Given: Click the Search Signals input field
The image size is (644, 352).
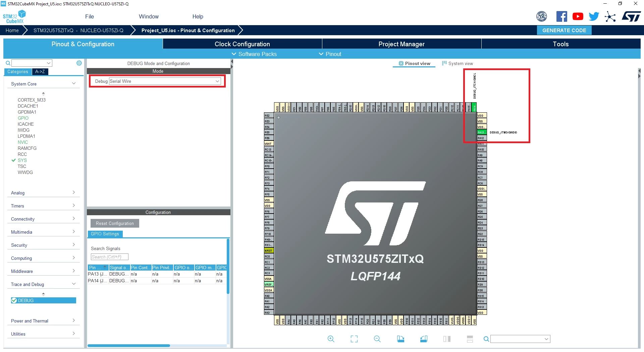Looking at the screenshot, I should point(110,257).
